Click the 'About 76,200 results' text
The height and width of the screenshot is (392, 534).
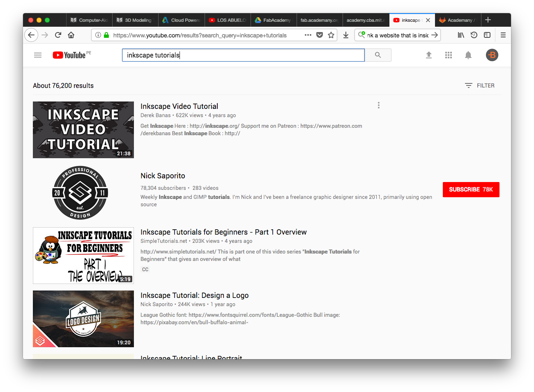coord(63,85)
